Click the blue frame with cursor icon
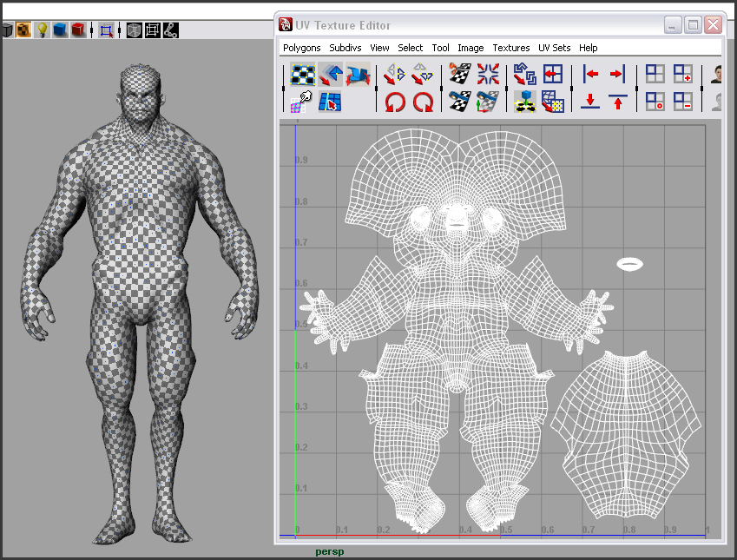737x560 pixels. (106, 30)
